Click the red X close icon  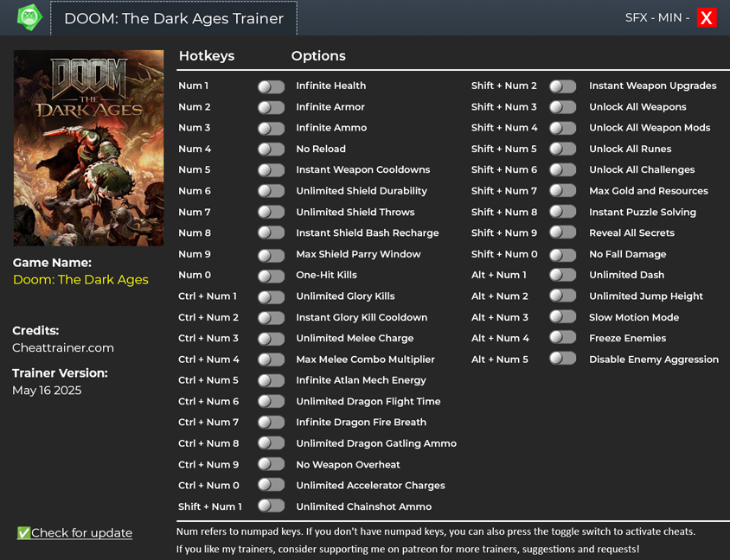707,18
